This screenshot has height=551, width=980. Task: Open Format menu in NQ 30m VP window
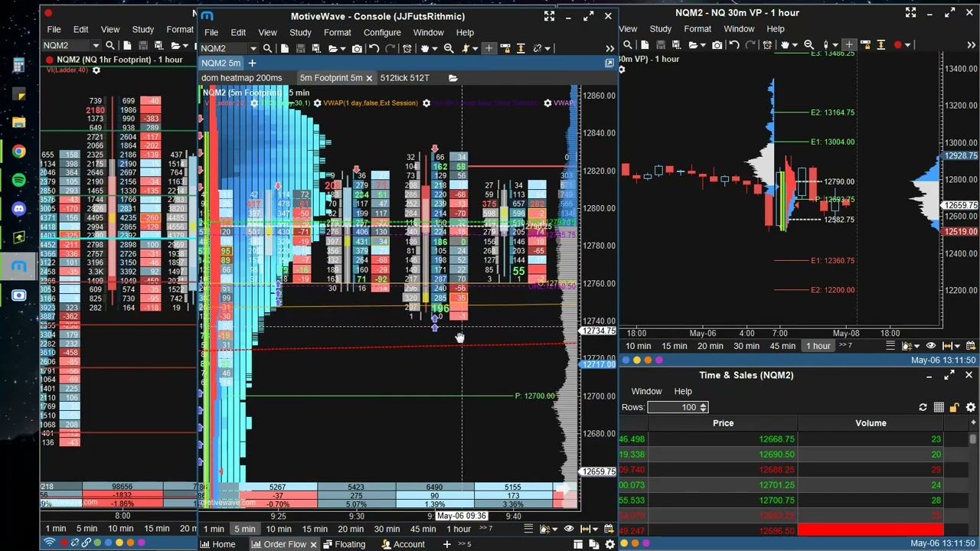point(697,29)
